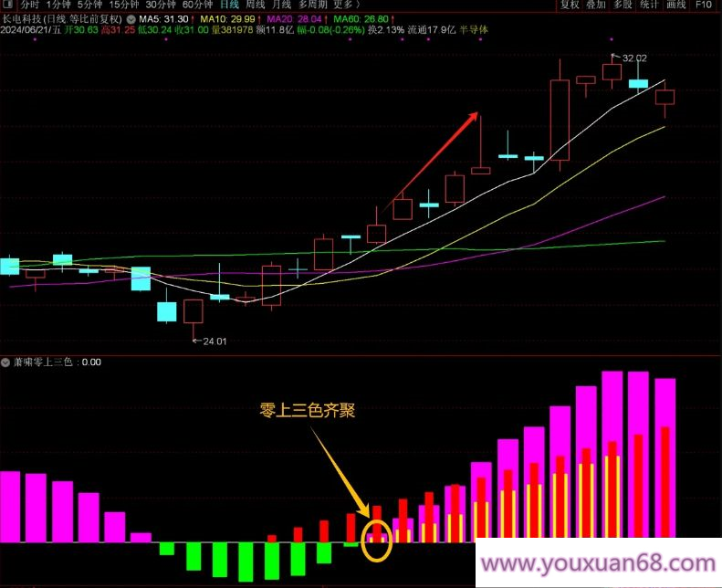Screen dimensions: 722x588
Task: Open the 多股 multi-stock view
Action: point(623,5)
